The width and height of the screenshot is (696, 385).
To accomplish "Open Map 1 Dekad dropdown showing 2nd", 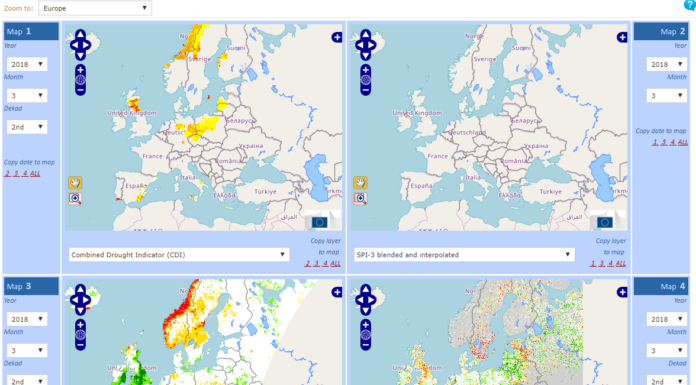I will tap(27, 127).
